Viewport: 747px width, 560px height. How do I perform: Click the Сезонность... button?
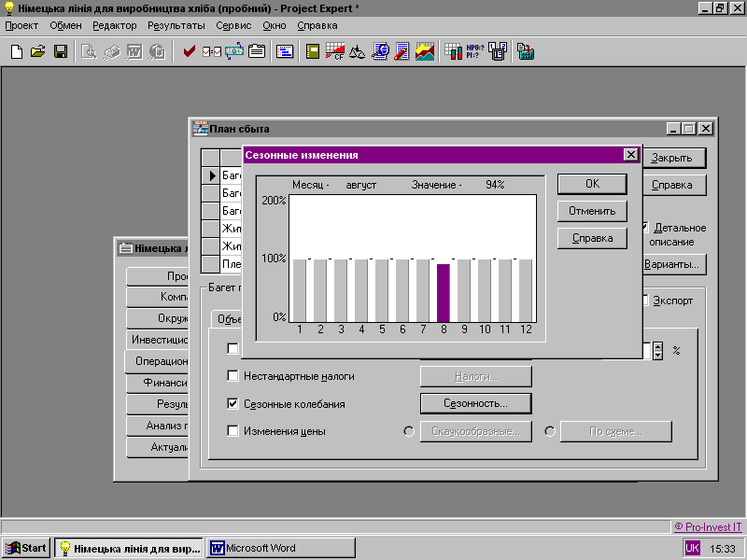coord(475,404)
